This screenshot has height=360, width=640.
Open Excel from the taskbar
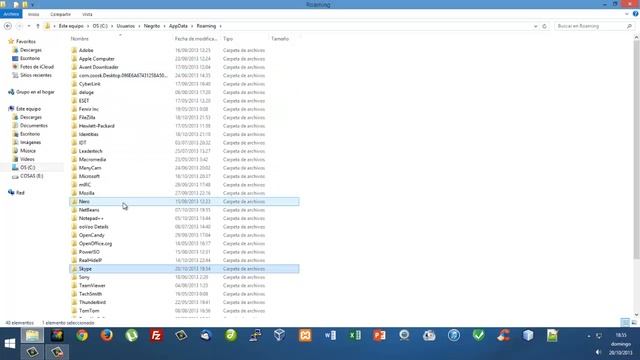(355, 336)
